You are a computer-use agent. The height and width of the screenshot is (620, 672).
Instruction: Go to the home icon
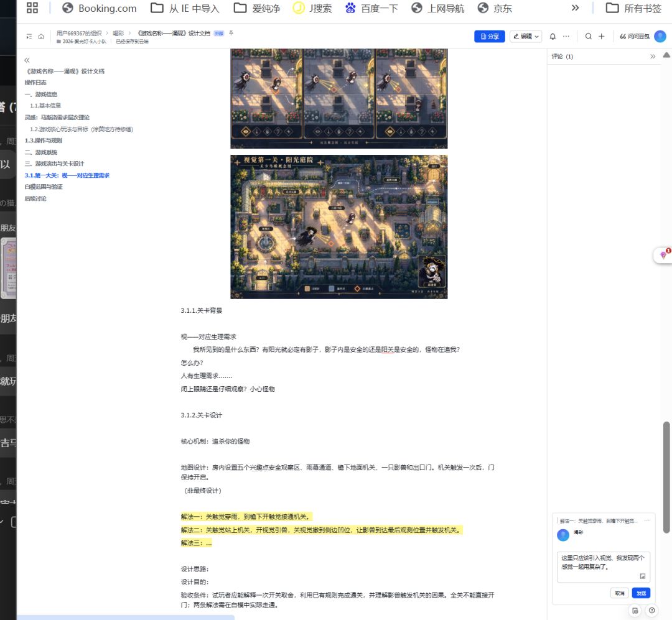(x=41, y=37)
